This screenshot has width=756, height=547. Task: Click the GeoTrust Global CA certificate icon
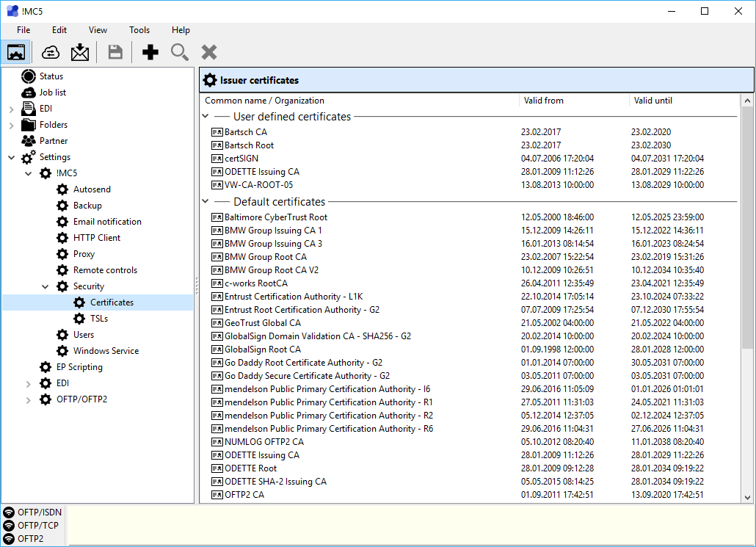pyautogui.click(x=217, y=323)
